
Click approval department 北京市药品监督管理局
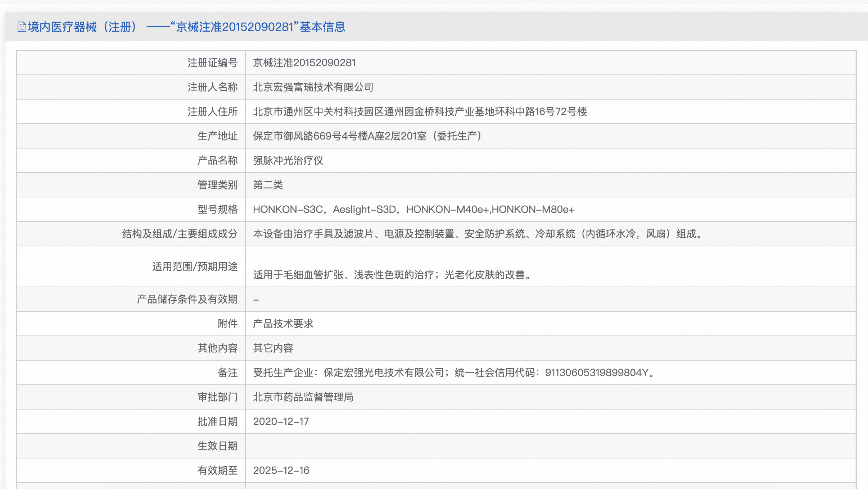point(303,397)
